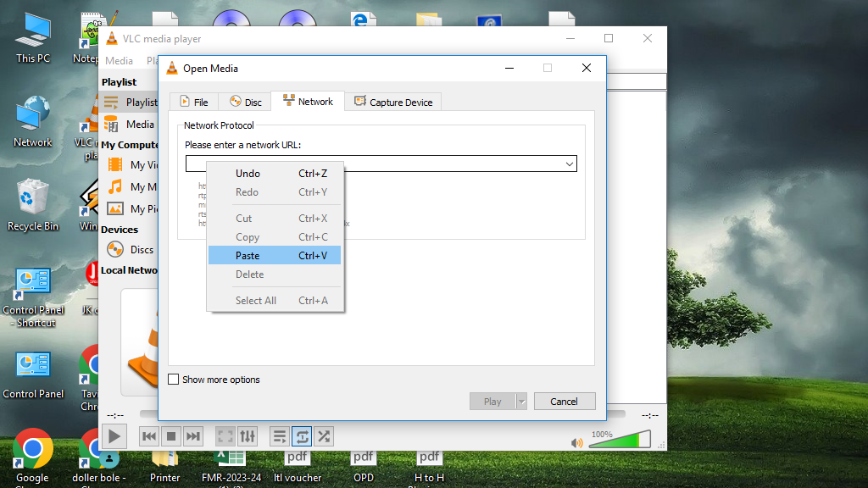Click the elapsed time label in VLC
Screen dimensions: 868x488
[x=115, y=415]
